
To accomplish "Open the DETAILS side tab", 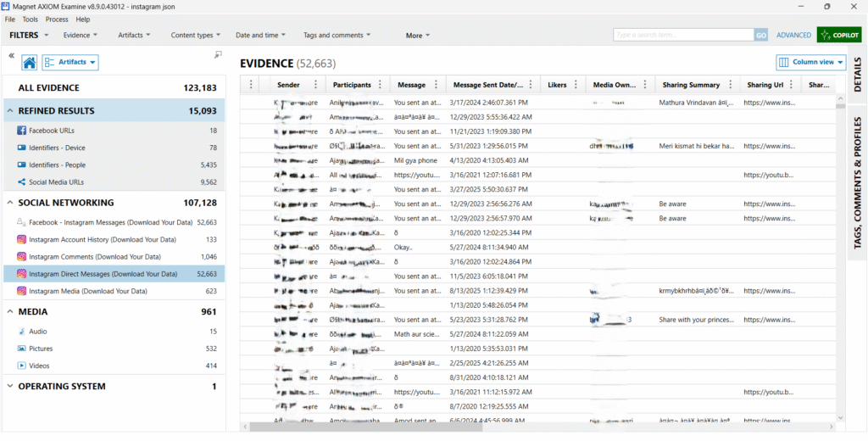I will (858, 74).
